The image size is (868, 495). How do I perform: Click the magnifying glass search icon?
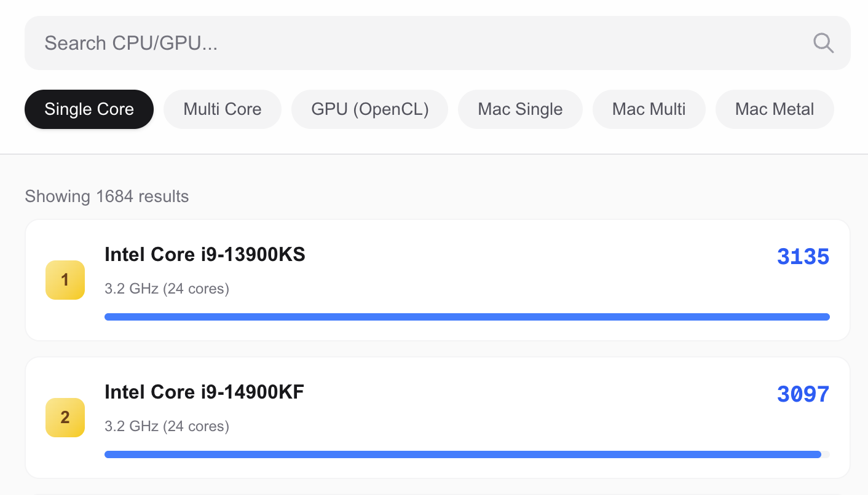(823, 43)
